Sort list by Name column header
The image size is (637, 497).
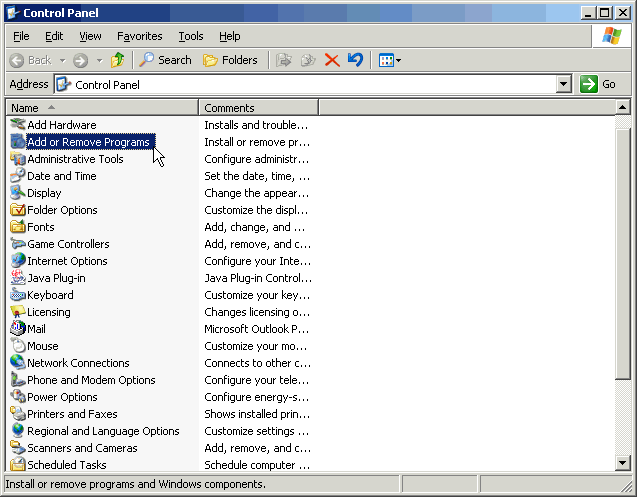point(102,108)
